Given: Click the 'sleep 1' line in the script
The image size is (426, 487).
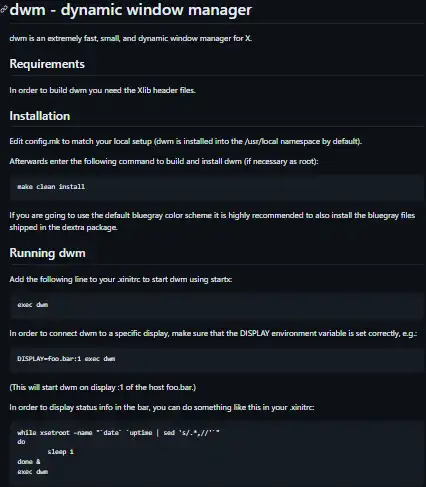Looking at the screenshot, I should click(x=60, y=452).
